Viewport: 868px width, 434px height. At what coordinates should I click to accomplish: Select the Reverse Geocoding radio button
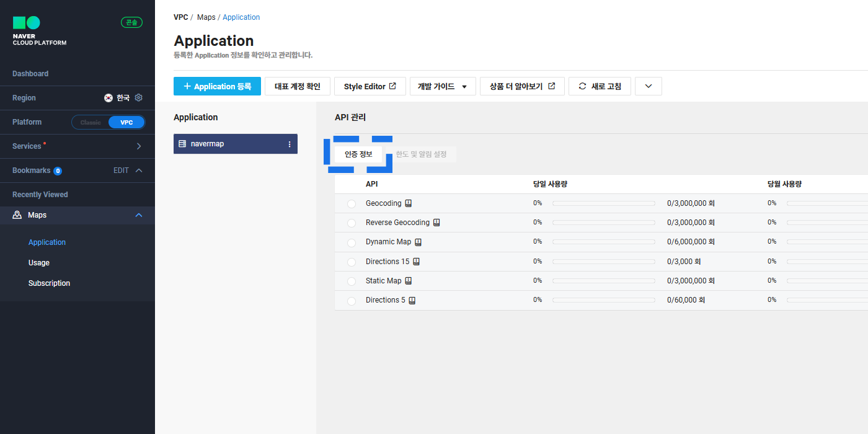(352, 223)
